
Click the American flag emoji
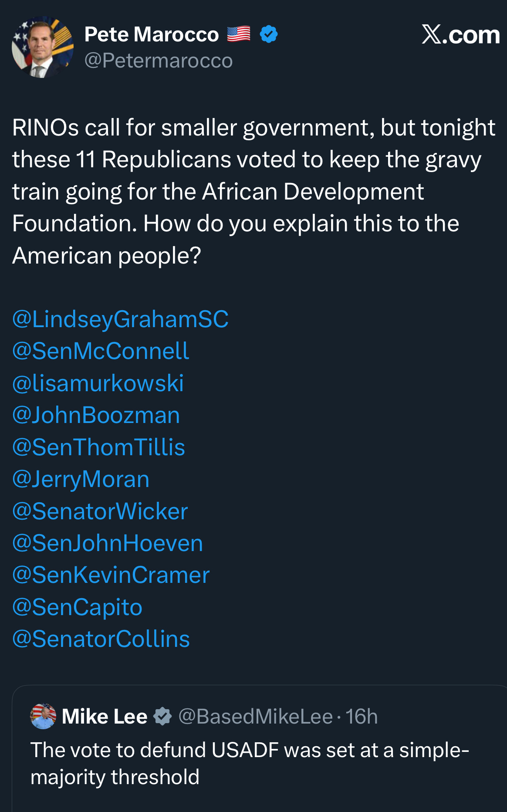[x=239, y=34]
